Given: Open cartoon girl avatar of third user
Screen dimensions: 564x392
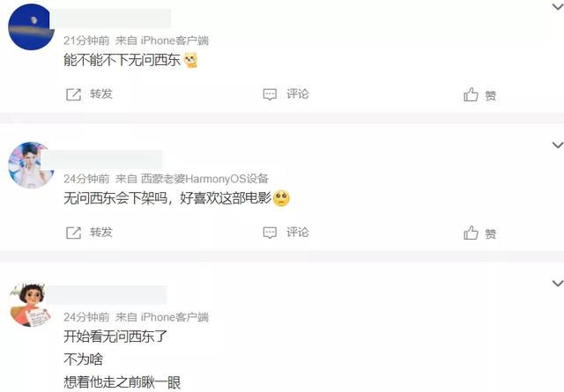Looking at the screenshot, I should [31, 304].
